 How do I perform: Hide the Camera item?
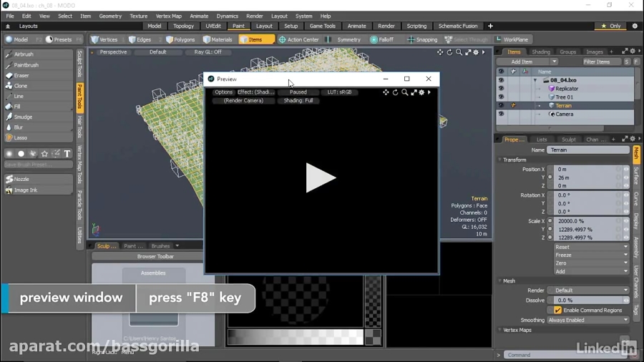click(501, 114)
